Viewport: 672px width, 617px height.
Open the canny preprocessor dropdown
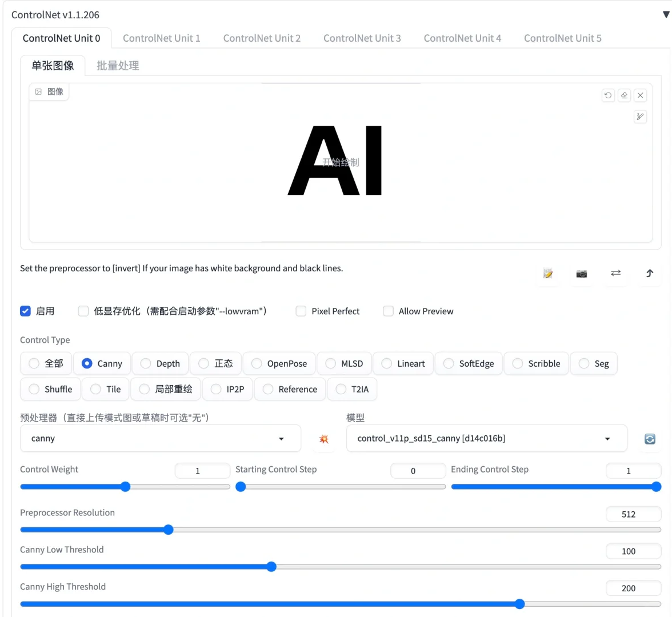(x=281, y=438)
